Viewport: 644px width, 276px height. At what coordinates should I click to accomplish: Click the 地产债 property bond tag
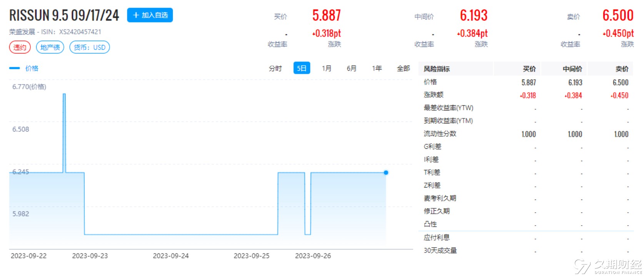[50, 47]
